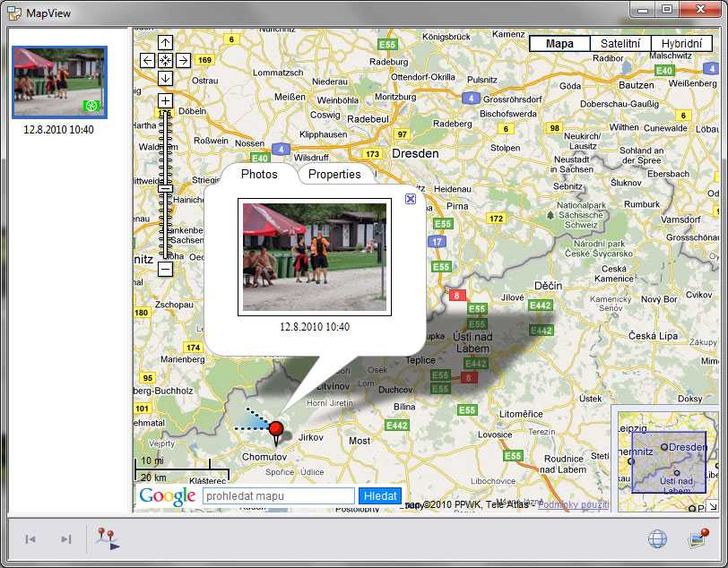Open the Properties tab in the popup
Image resolution: width=728 pixels, height=568 pixels.
pyautogui.click(x=334, y=174)
